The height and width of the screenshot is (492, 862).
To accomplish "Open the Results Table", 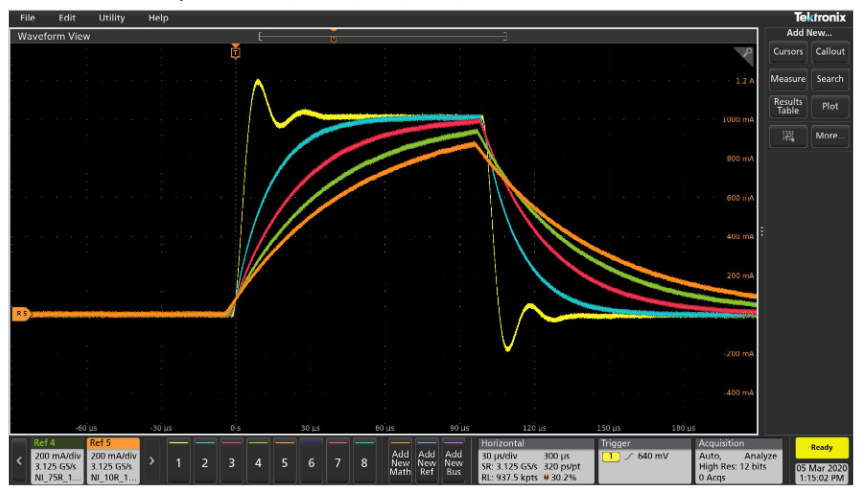I will click(x=787, y=106).
